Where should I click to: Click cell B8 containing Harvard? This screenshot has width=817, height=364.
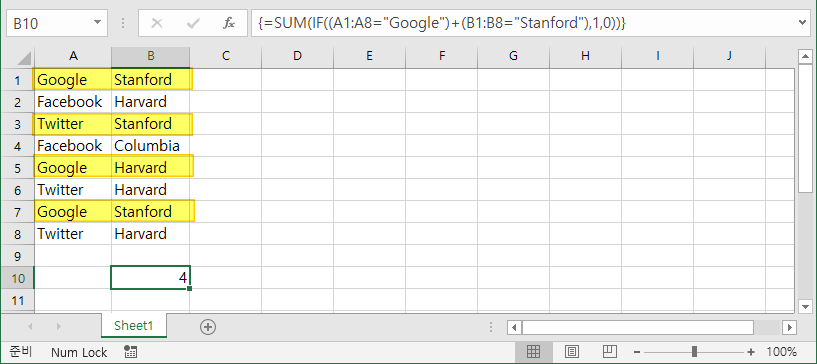(x=151, y=234)
